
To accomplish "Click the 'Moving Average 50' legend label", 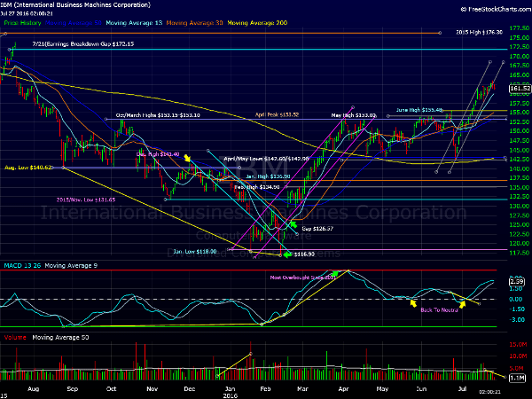I will coord(74,23).
